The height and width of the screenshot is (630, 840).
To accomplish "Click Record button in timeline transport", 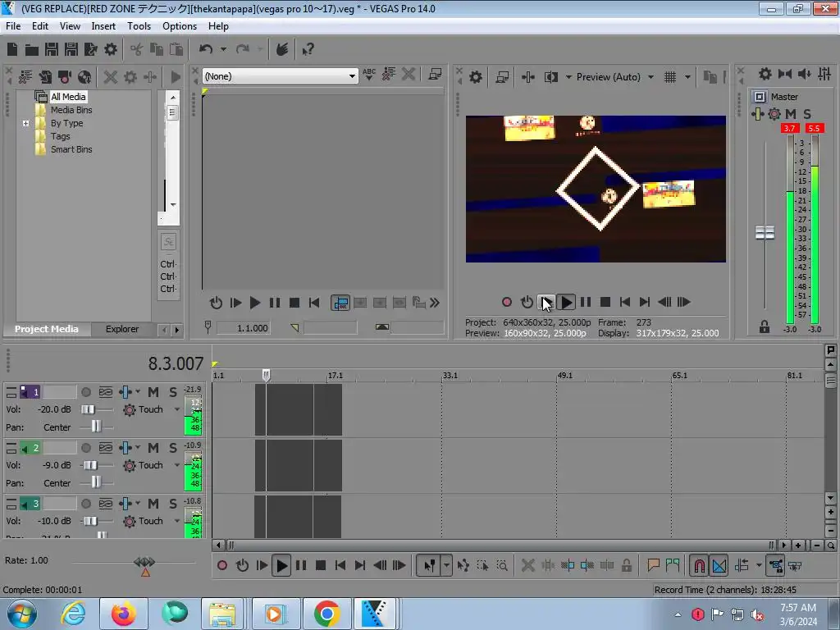I will pos(222,565).
